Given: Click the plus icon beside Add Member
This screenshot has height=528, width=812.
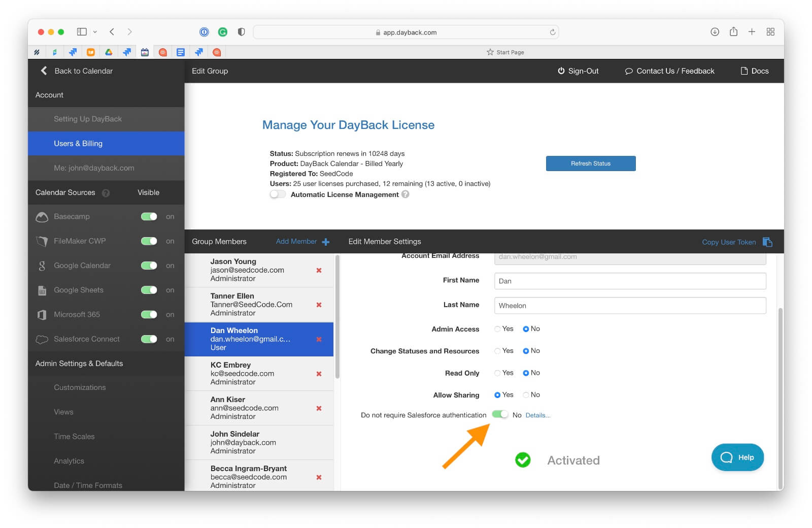Looking at the screenshot, I should click(326, 242).
